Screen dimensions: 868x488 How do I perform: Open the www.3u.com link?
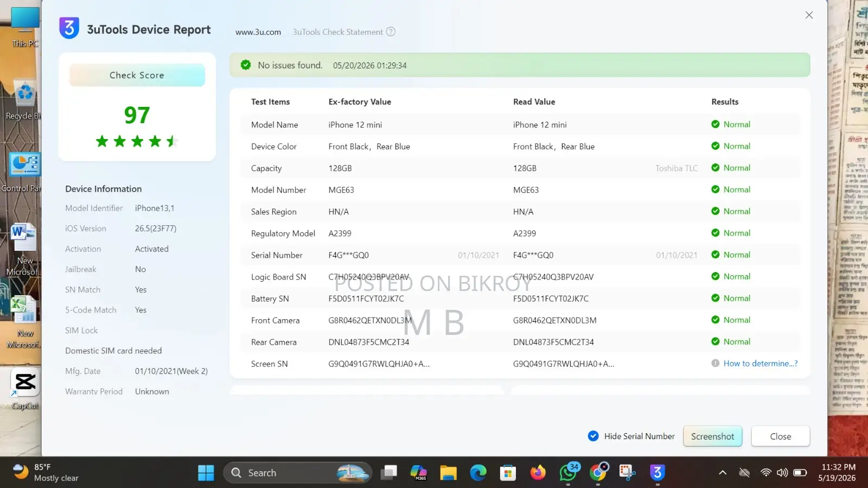tap(258, 32)
